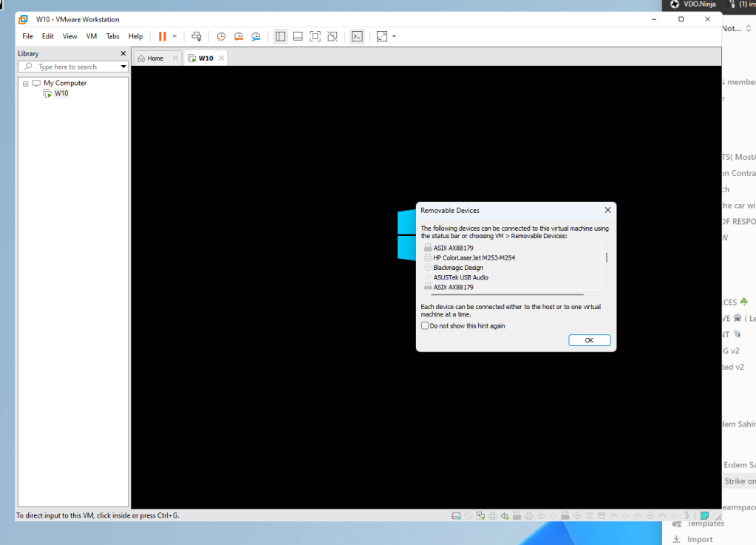The width and height of the screenshot is (756, 545).
Task: Click the VMware Workstation title bar logo
Action: click(23, 19)
